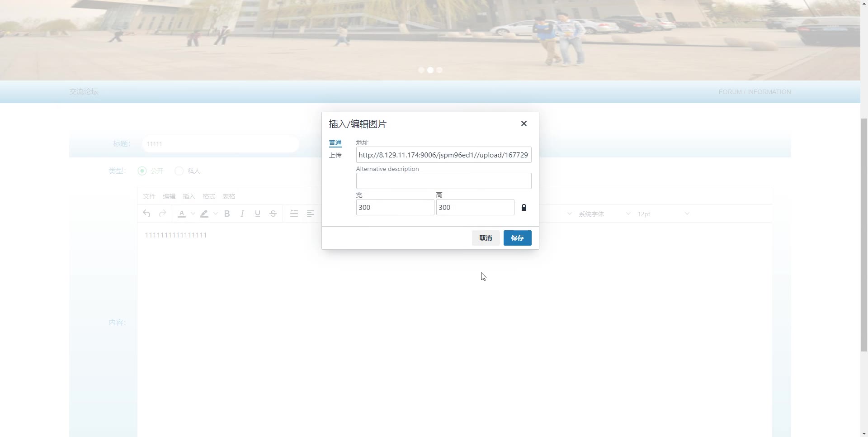Open the 表格 menu in editor
Screen dimensions: 868x437
[229, 196]
